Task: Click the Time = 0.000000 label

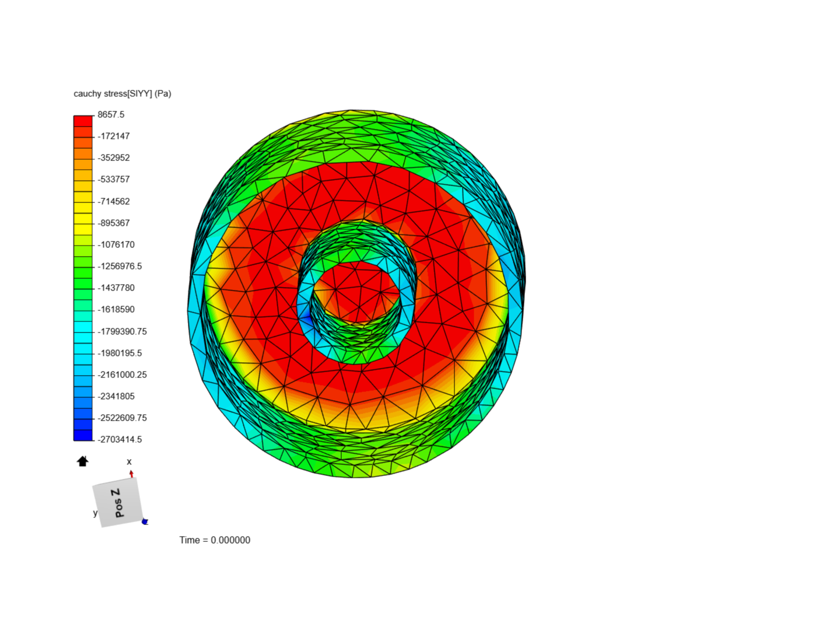Action: (215, 540)
